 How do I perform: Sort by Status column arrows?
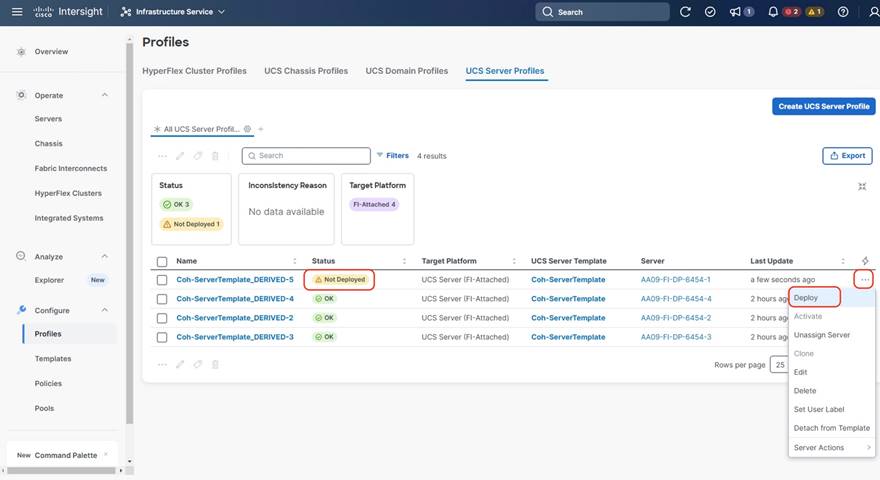pos(404,261)
